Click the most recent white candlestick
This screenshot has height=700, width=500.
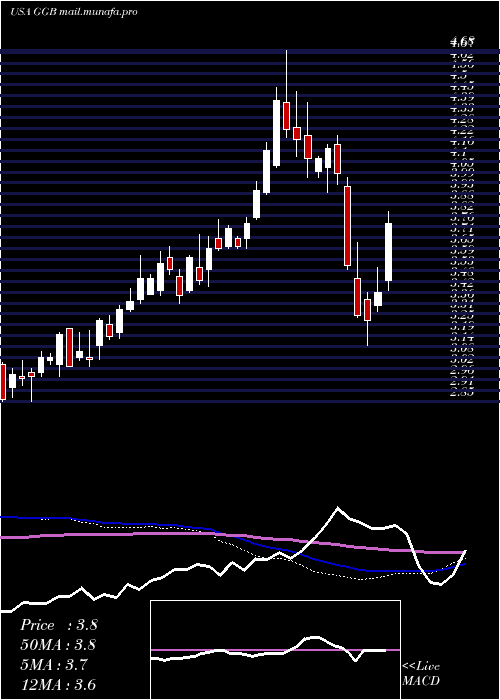click(388, 252)
